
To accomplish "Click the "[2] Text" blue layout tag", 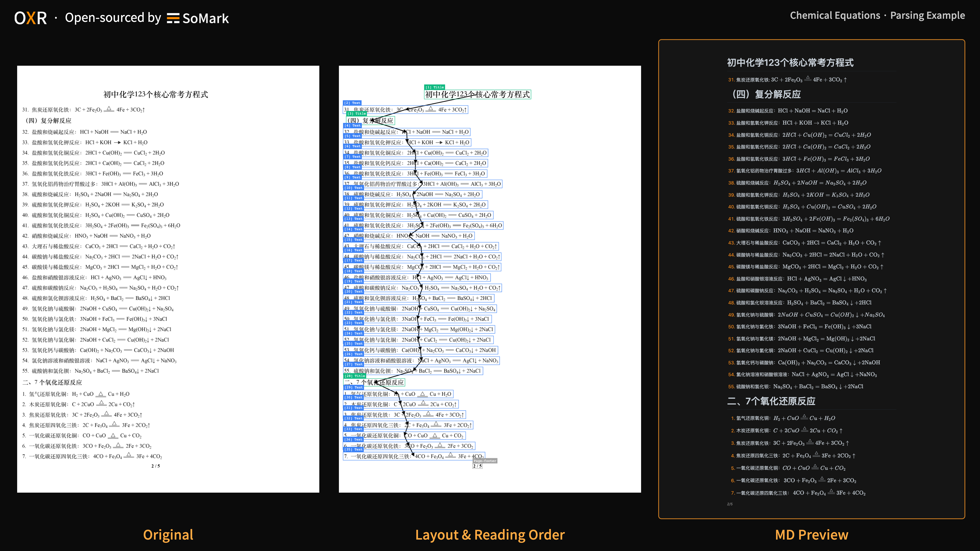I will (352, 103).
